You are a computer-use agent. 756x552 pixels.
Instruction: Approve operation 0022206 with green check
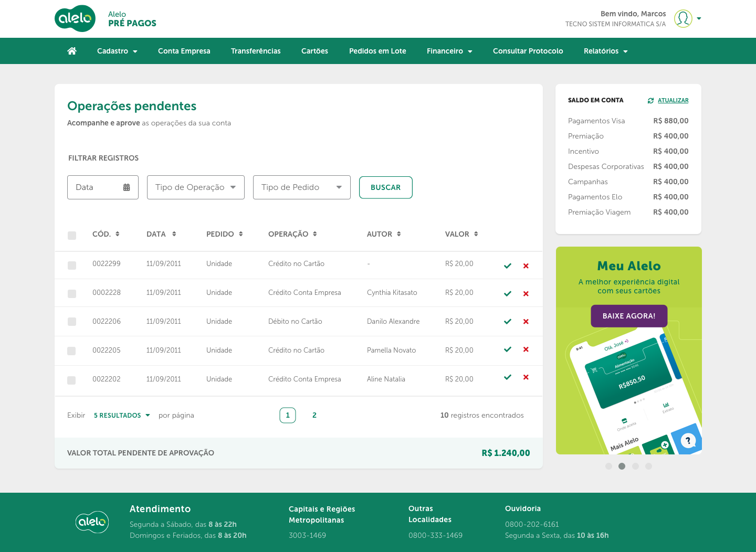pyautogui.click(x=508, y=322)
